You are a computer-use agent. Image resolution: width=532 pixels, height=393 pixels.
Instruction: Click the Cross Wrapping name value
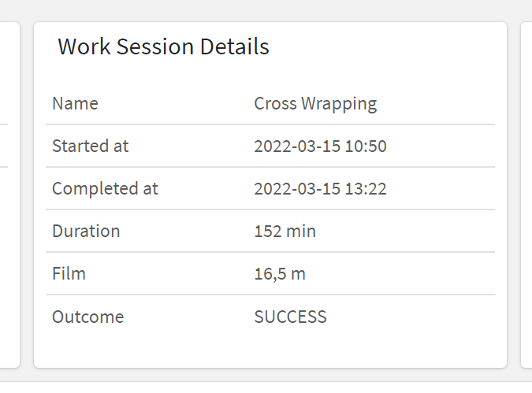click(315, 104)
